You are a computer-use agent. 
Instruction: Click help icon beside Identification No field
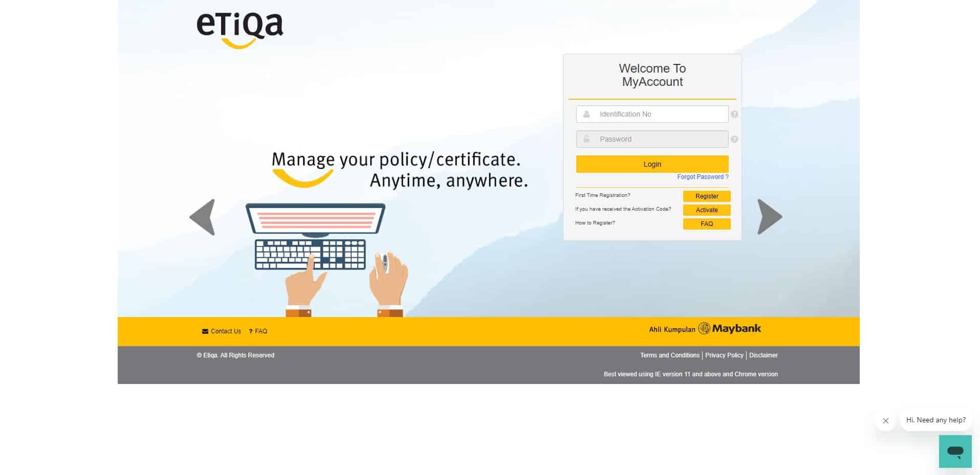pyautogui.click(x=734, y=115)
